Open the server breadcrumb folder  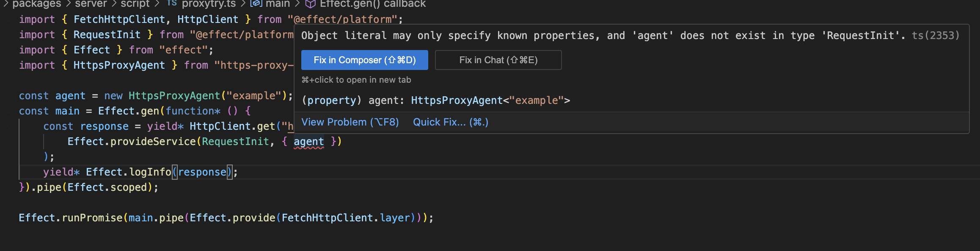point(91,4)
